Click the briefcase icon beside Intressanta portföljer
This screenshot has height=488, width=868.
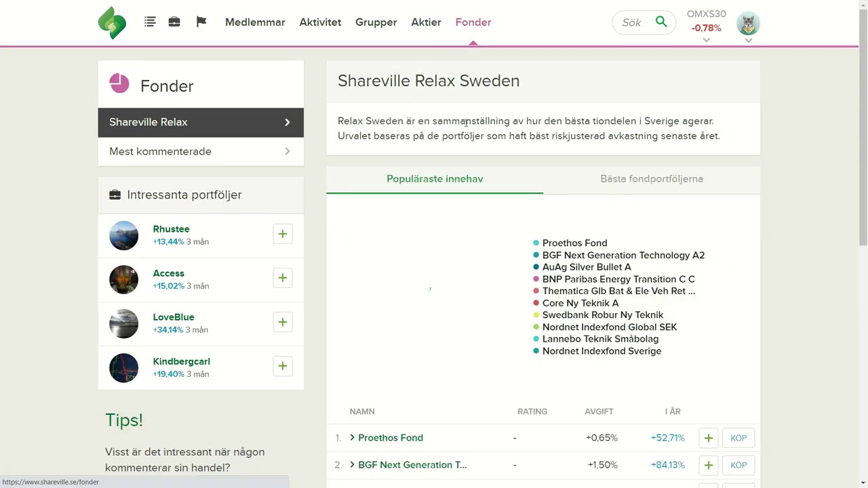point(115,195)
